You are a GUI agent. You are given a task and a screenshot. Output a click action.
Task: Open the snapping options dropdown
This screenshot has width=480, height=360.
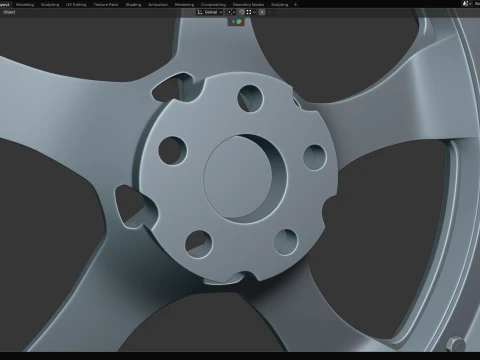point(251,12)
